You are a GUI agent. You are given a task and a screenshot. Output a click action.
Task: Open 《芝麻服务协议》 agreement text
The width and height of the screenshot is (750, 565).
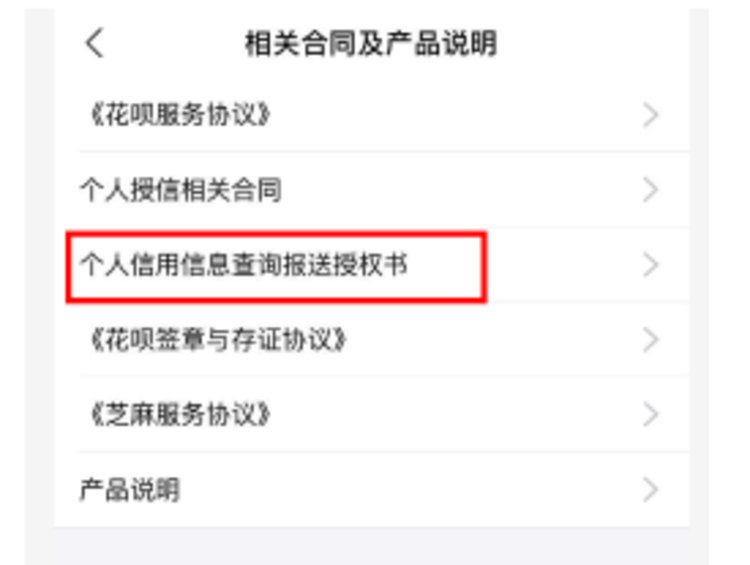pyautogui.click(x=180, y=414)
